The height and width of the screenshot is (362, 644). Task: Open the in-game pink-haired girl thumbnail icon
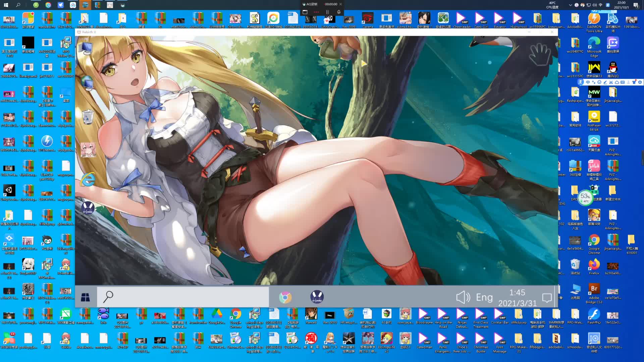coord(88,150)
